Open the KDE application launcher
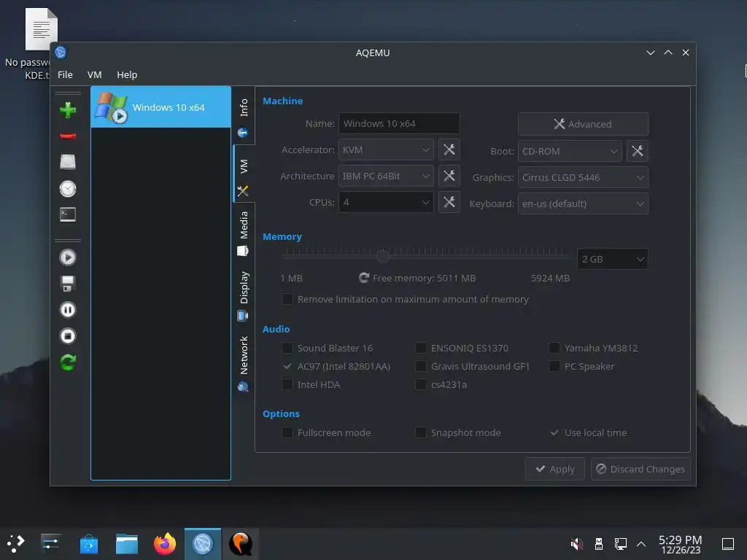The image size is (747, 560). pyautogui.click(x=15, y=543)
